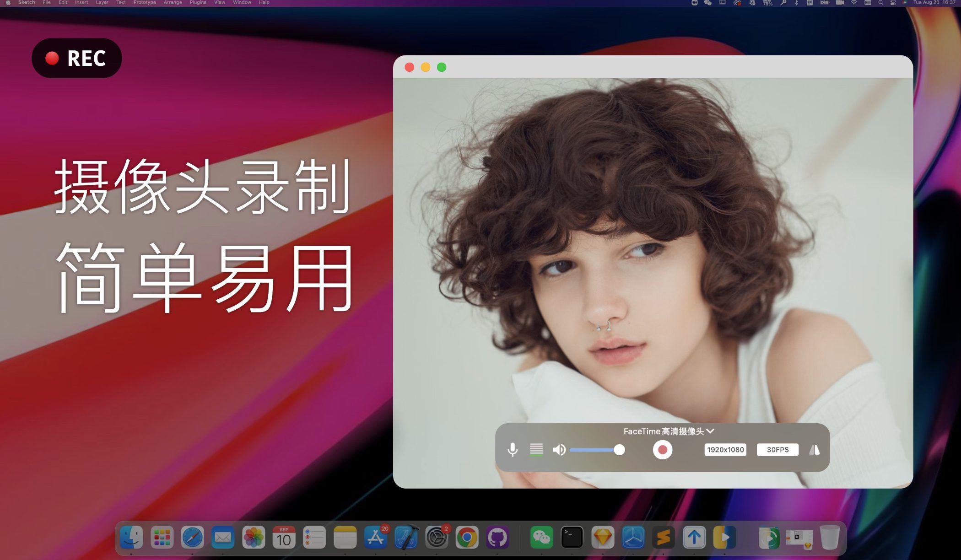This screenshot has width=961, height=560.
Task: Start recording with the red record button
Action: click(x=662, y=450)
